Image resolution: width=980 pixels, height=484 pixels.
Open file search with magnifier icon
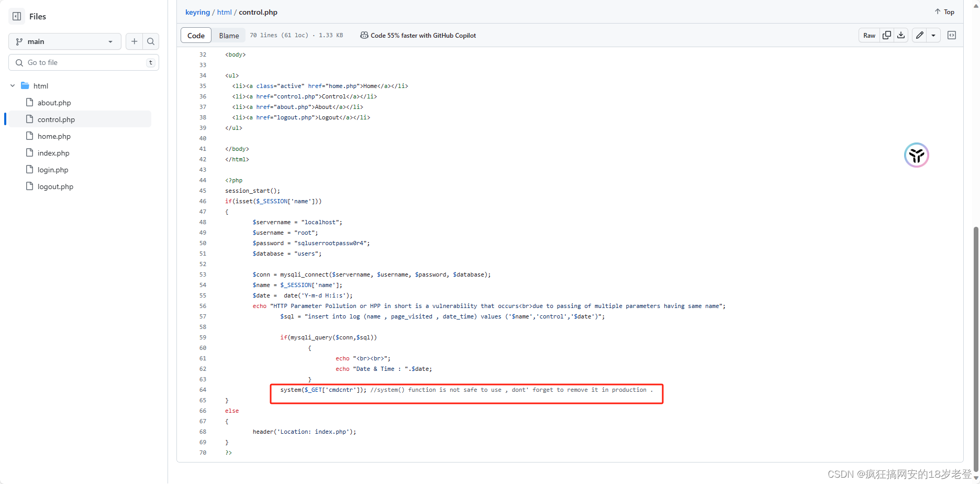[x=151, y=41]
